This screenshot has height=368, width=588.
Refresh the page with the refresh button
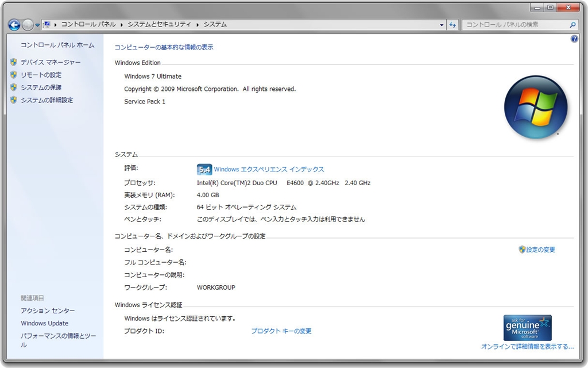452,25
